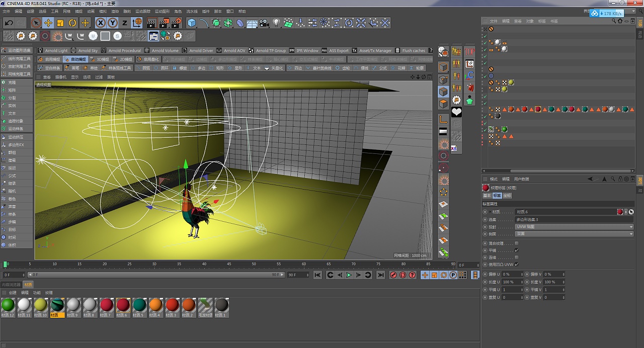This screenshot has height=348, width=644.
Task: Click the Autokeying button
Action: click(403, 275)
